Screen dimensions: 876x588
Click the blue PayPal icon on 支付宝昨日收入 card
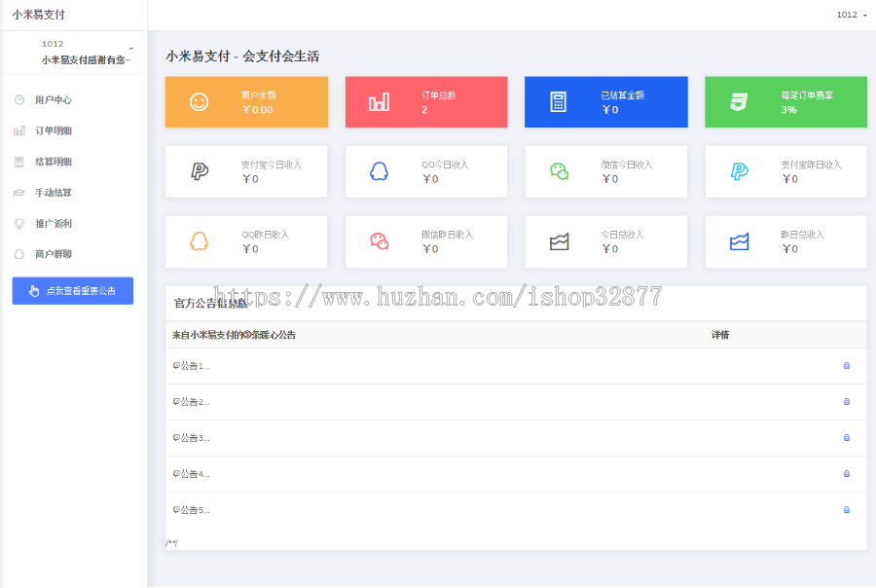739,171
